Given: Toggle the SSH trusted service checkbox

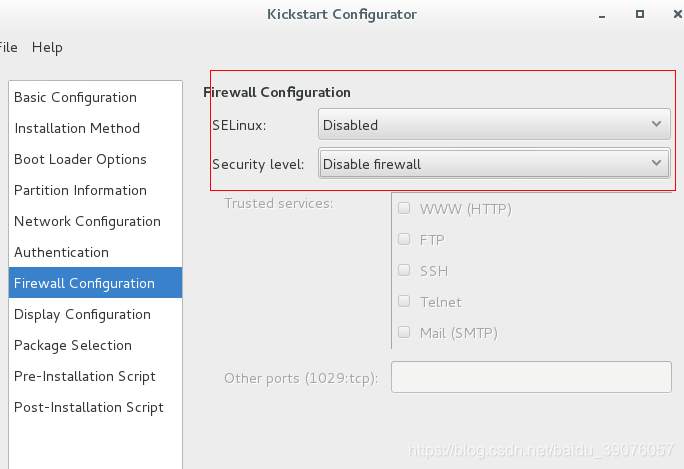Looking at the screenshot, I should 404,271.
